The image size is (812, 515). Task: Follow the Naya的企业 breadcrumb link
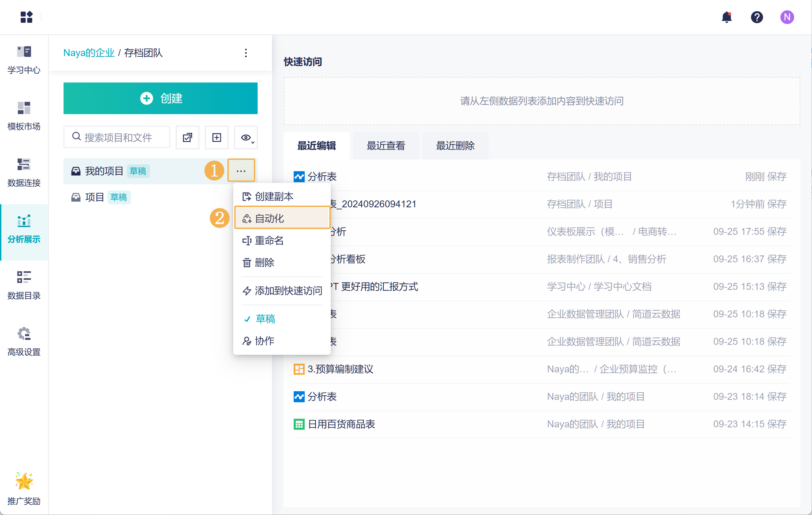click(89, 53)
